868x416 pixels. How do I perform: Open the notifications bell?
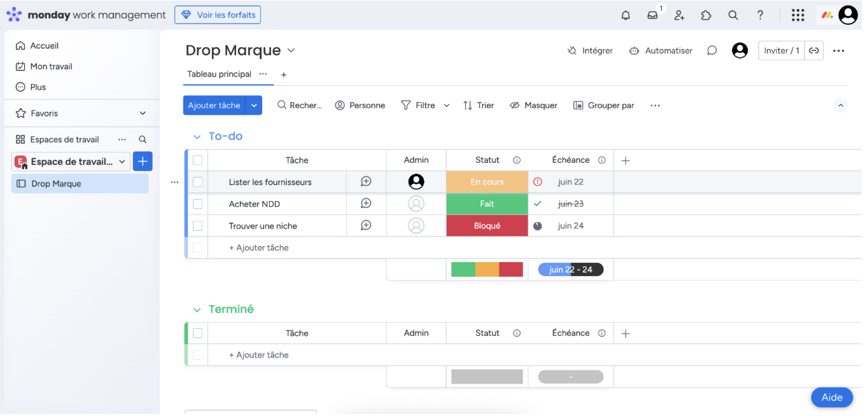click(626, 15)
